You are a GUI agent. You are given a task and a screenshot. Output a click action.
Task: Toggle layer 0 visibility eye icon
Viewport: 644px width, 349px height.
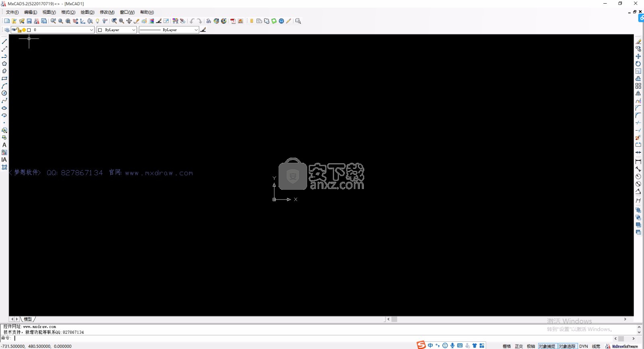[x=14, y=30]
